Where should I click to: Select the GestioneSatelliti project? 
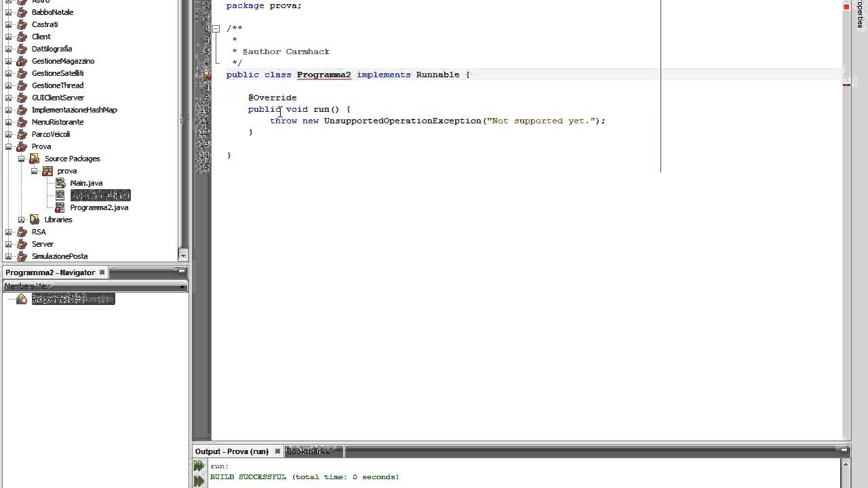[58, 73]
